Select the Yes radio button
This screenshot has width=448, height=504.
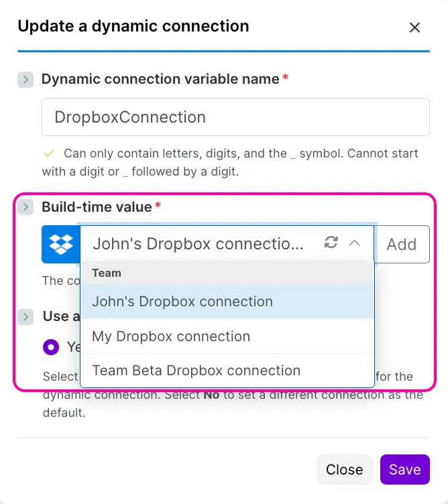click(51, 347)
